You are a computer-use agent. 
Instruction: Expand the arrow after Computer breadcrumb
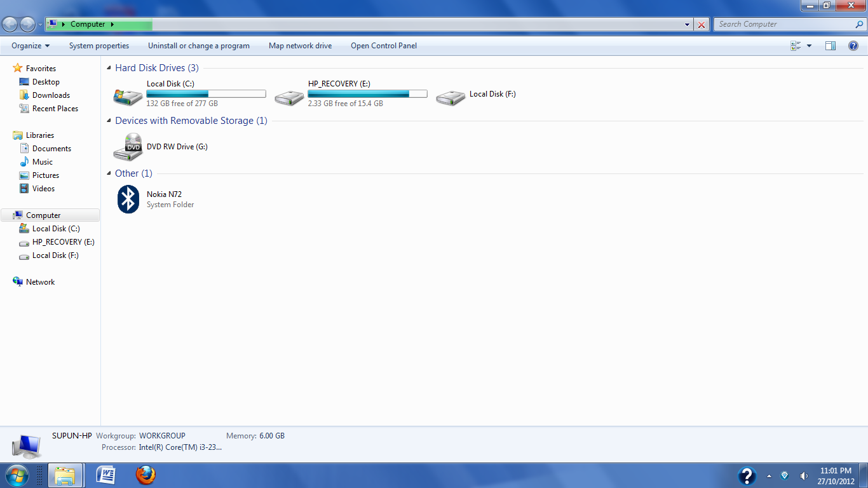(112, 24)
